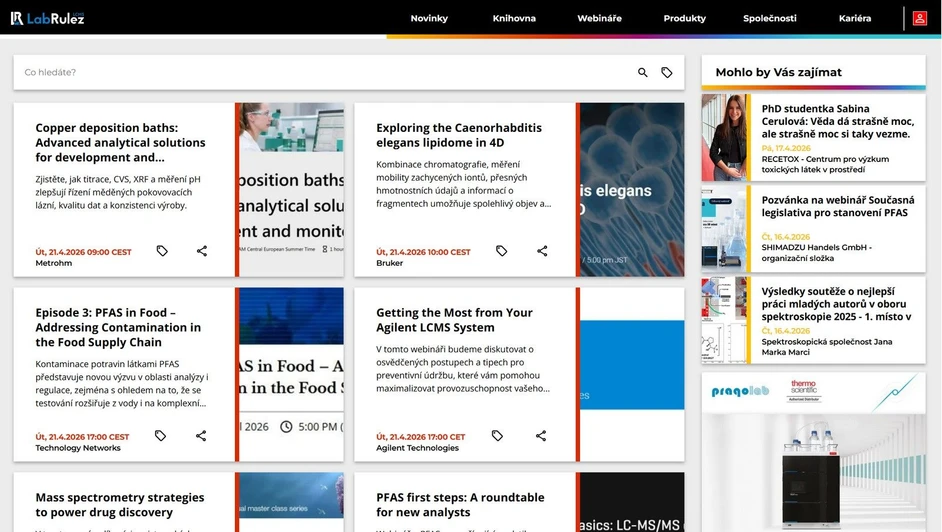Open PhD studentka Sabina Cerulová article

(x=837, y=121)
